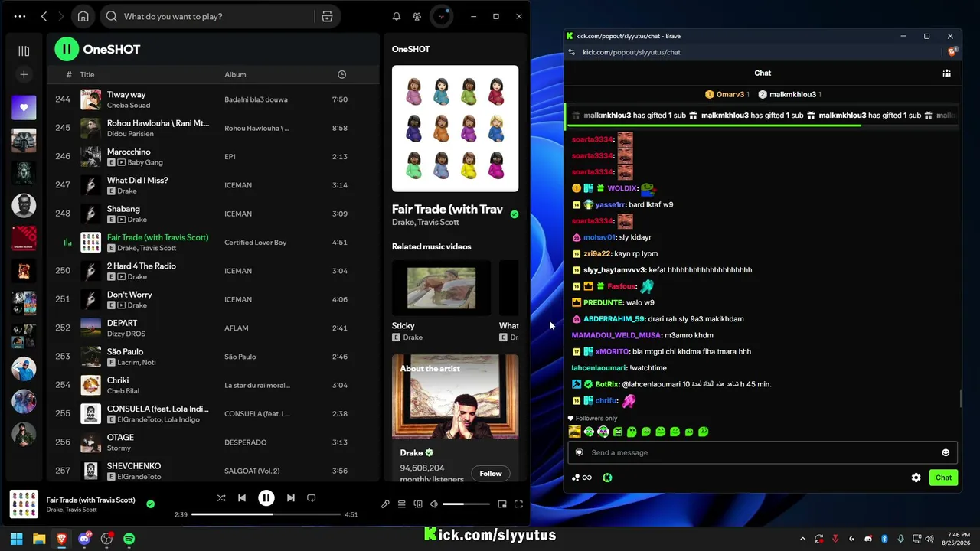Open the Windows Start menu
980x551 pixels.
point(16,539)
